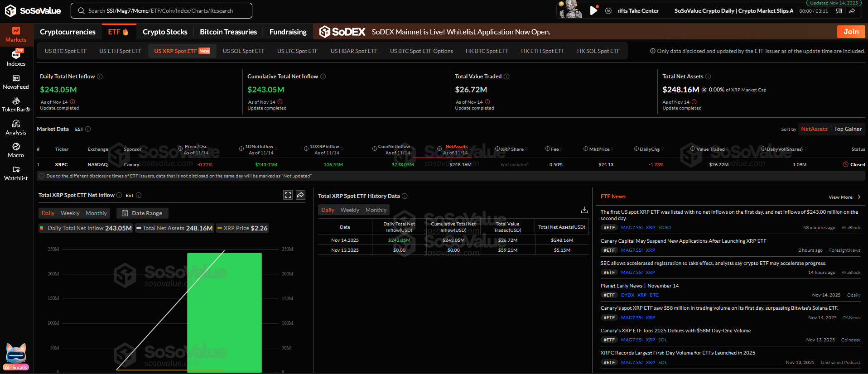Open the chart Date Range picker
Viewport: 868px width, 374px height.
(x=142, y=213)
